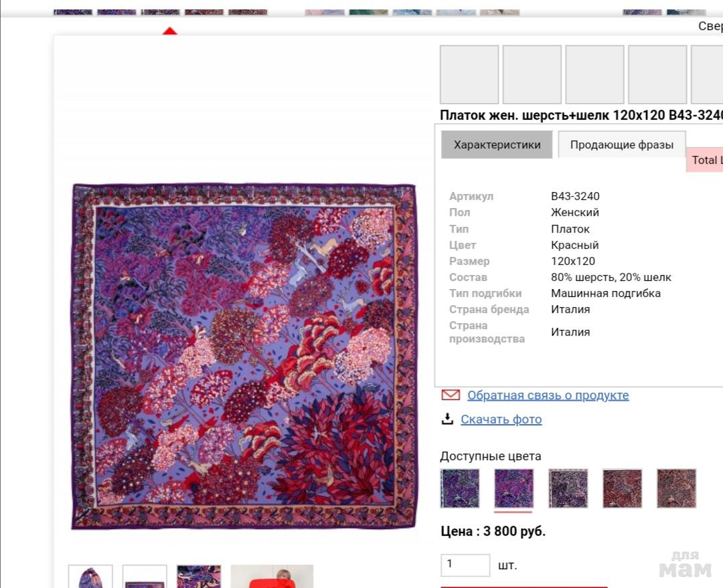Pick the fourth red color swatch
The height and width of the screenshot is (588, 723).
[x=622, y=488]
